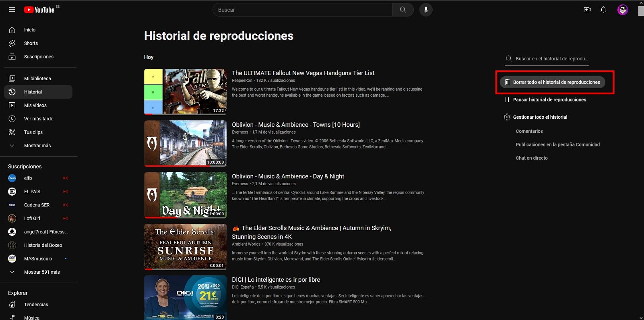Screen dimensions: 644x320
Task: Click the Lofi Girl live indicator icon
Action: (66, 218)
